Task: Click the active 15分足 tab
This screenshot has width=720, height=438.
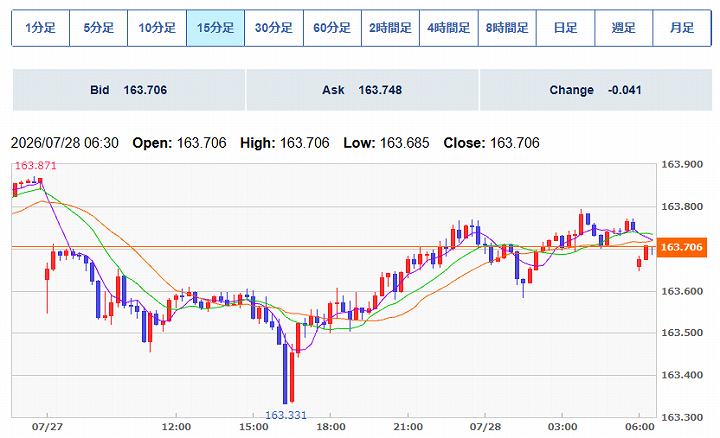Action: tap(215, 28)
